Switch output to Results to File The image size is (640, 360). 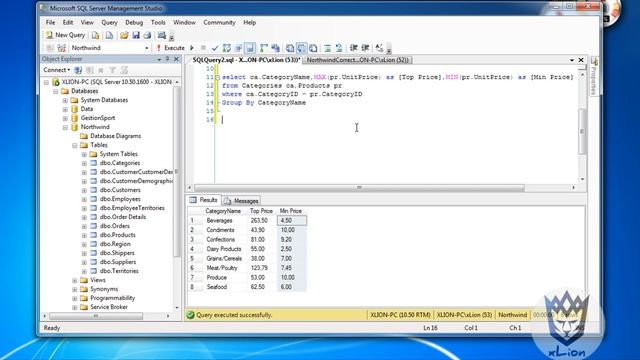pyautogui.click(x=313, y=48)
